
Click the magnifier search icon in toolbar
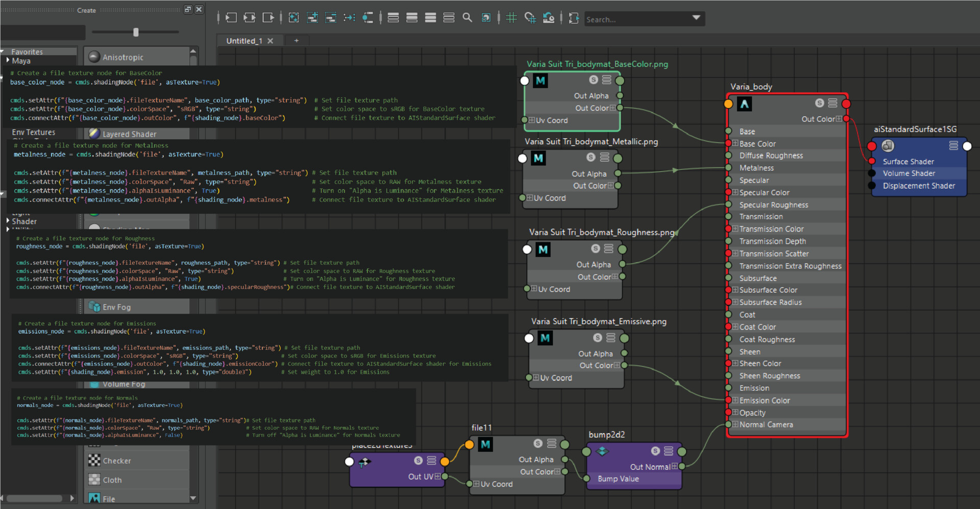[x=467, y=18]
